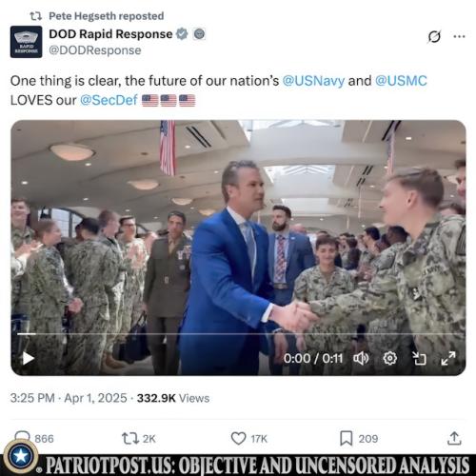This screenshot has height=476, width=476.
Task: Open the post timestamp 3:25 PM Apr 1, 2025
Action: (x=69, y=398)
